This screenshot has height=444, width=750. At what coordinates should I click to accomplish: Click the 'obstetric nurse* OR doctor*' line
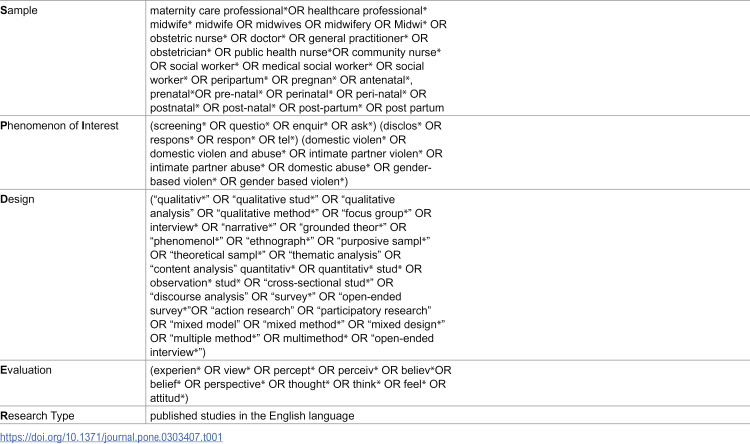pos(289,38)
